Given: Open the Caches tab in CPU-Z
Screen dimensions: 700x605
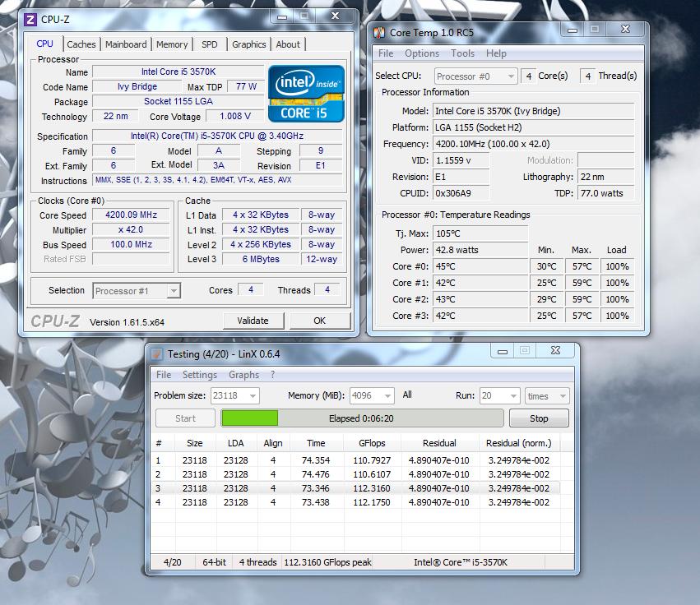Looking at the screenshot, I should tap(81, 44).
